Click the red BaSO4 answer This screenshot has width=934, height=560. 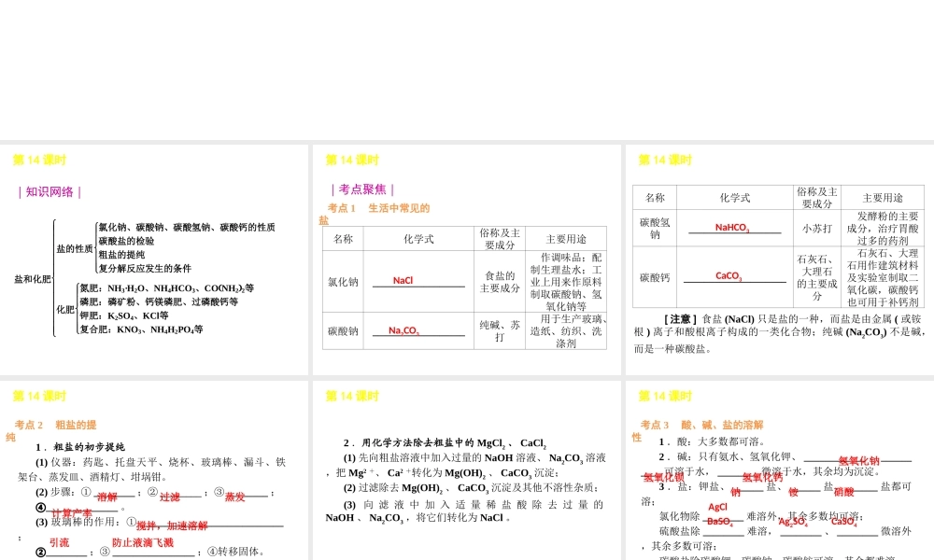(x=719, y=522)
